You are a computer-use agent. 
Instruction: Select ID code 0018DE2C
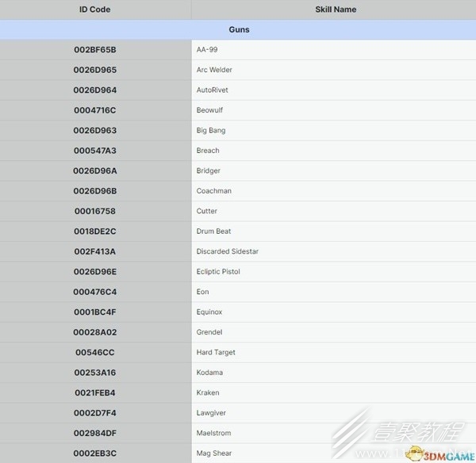pos(95,231)
